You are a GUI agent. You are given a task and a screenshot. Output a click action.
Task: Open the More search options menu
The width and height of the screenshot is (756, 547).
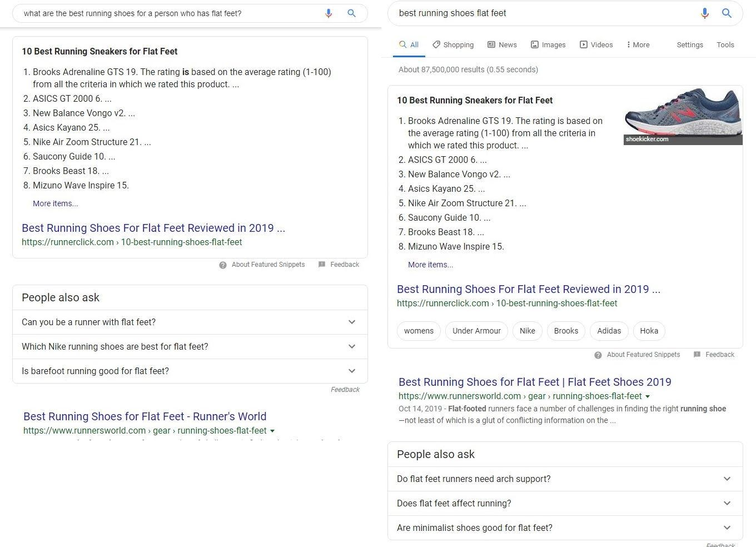coord(638,45)
